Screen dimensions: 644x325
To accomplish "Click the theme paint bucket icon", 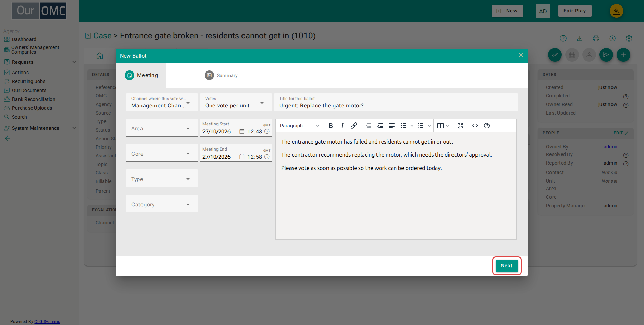I will pyautogui.click(x=617, y=11).
